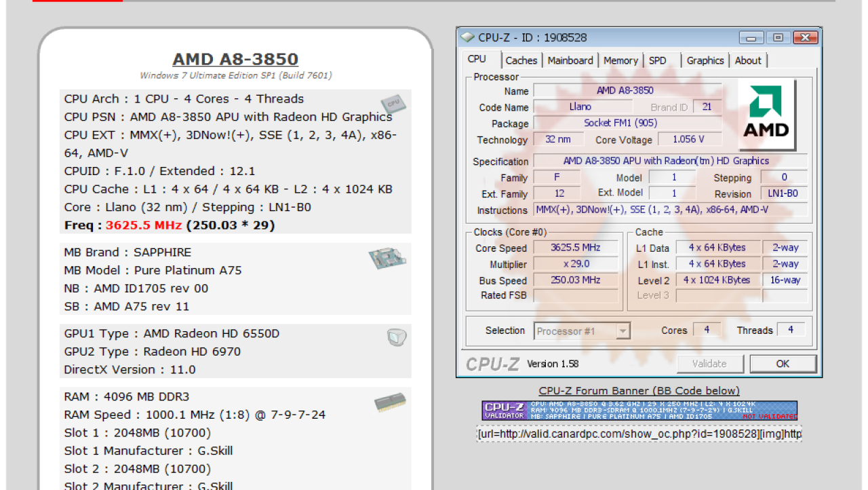This screenshot has height=490, width=868.
Task: Click the Cores count field in CPU-Z
Action: [707, 331]
